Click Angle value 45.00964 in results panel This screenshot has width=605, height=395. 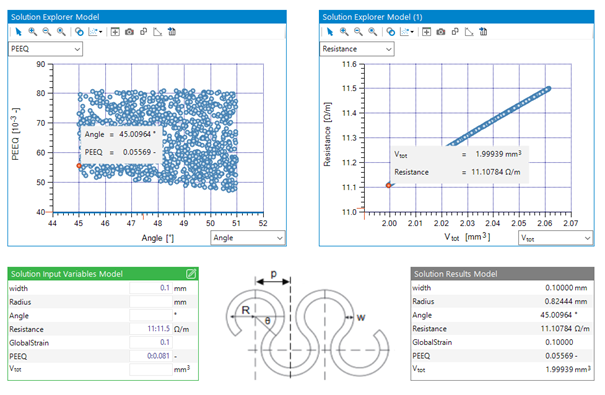pyautogui.click(x=559, y=315)
